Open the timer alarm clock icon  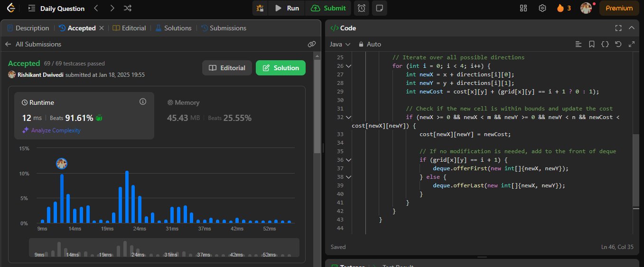[362, 8]
